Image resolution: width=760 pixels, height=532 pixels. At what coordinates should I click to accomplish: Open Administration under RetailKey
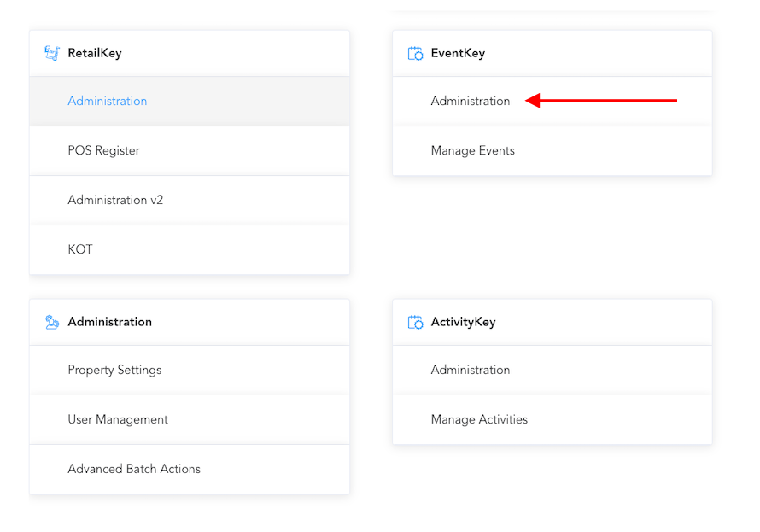tap(108, 101)
